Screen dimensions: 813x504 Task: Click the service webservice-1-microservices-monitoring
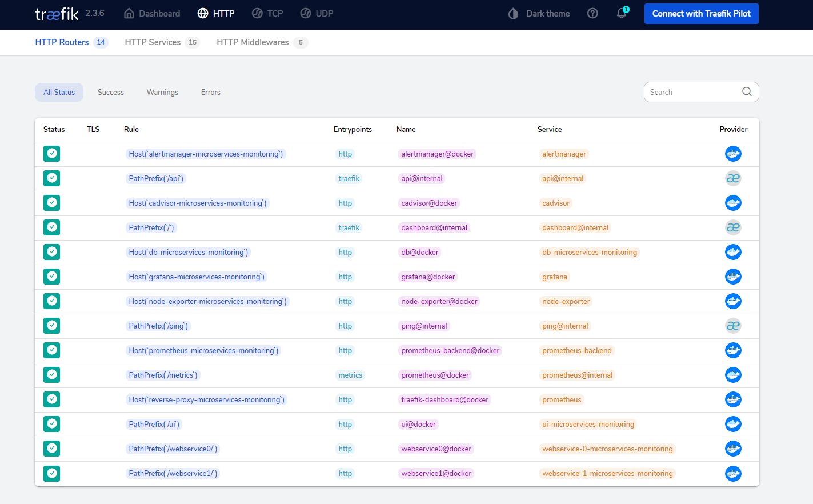coord(607,473)
